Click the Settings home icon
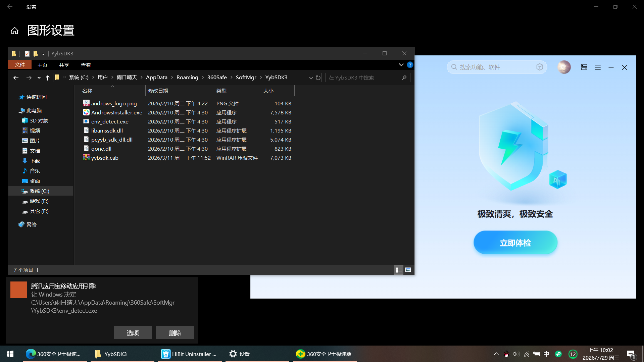644x362 pixels. pyautogui.click(x=14, y=31)
